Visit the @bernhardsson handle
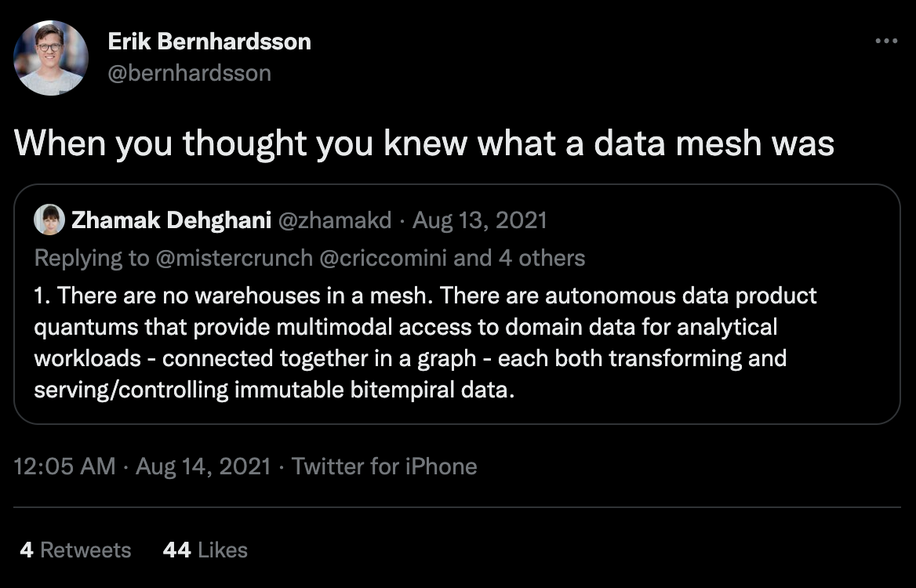This screenshot has width=916, height=588. click(189, 73)
